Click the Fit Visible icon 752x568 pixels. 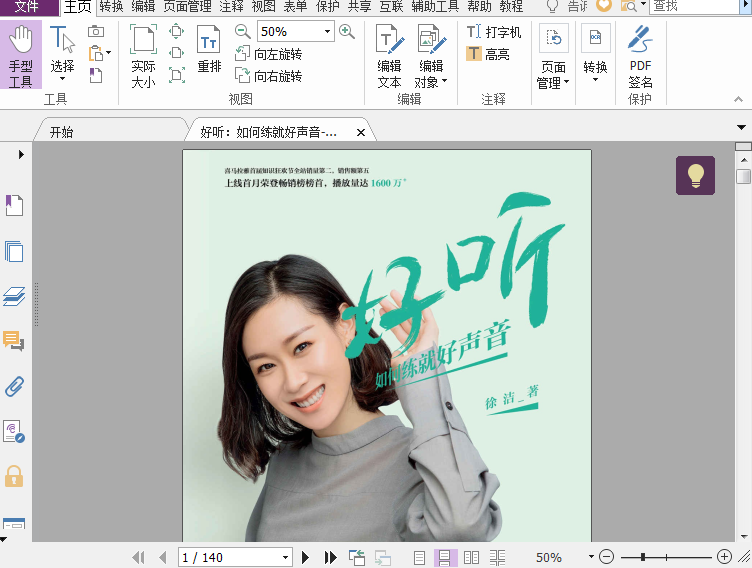click(x=176, y=75)
